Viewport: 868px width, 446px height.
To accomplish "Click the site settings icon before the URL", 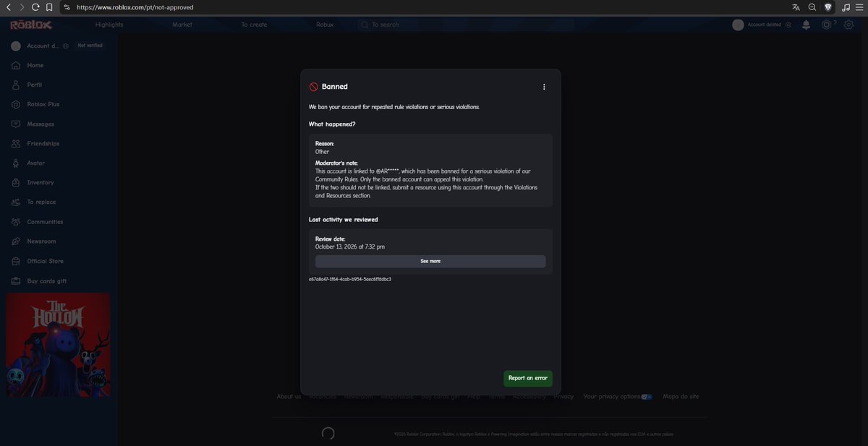I will (67, 7).
